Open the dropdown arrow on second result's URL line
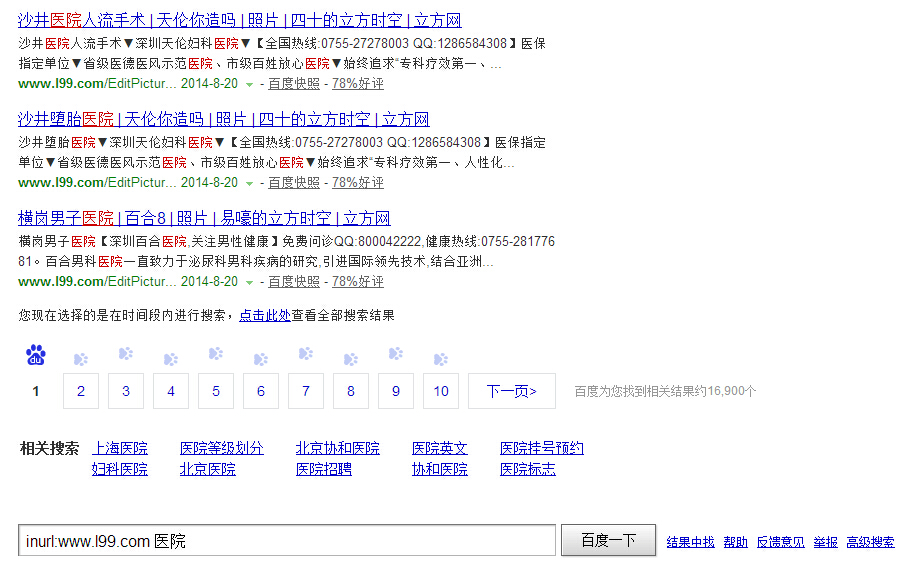909x572 pixels. tap(249, 184)
